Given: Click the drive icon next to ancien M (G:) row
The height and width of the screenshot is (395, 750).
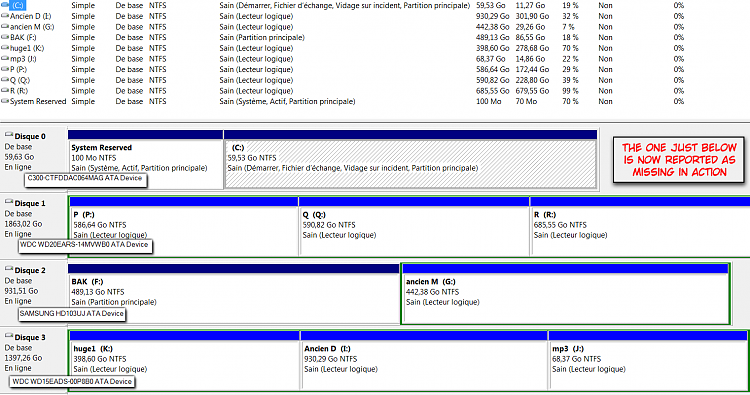Looking at the screenshot, I should [5, 26].
